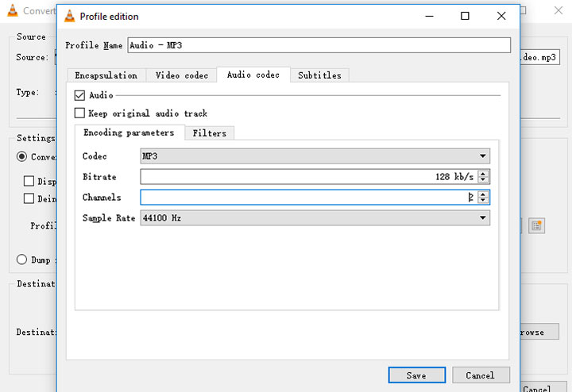
Task: Select the Convert radio button in Convert window
Action: pos(22,156)
